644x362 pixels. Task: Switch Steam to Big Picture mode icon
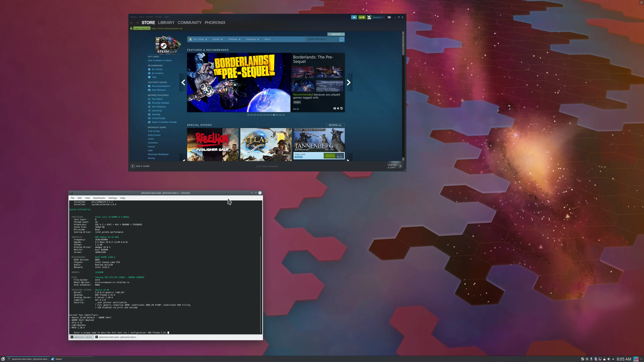point(389,17)
